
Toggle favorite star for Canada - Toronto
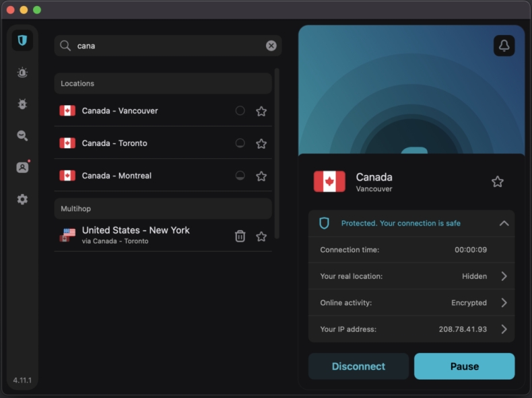point(261,143)
